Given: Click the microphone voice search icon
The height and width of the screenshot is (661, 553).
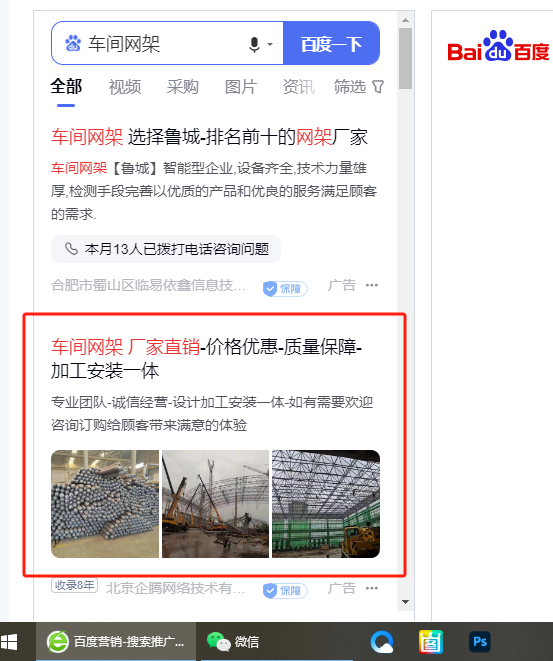Looking at the screenshot, I should [x=254, y=44].
